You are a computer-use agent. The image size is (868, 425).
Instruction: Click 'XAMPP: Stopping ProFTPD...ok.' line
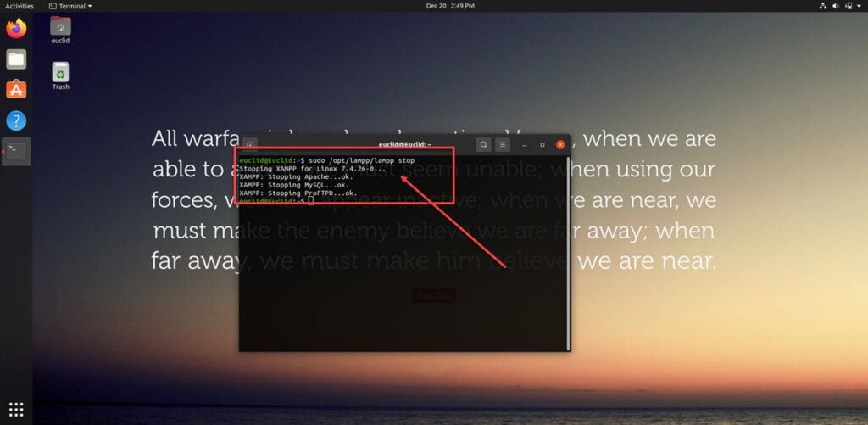pos(298,193)
